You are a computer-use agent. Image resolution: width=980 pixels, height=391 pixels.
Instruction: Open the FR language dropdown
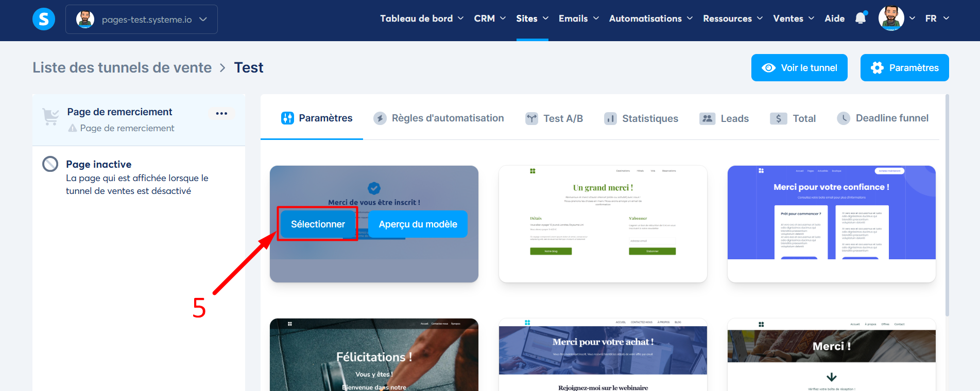[937, 19]
